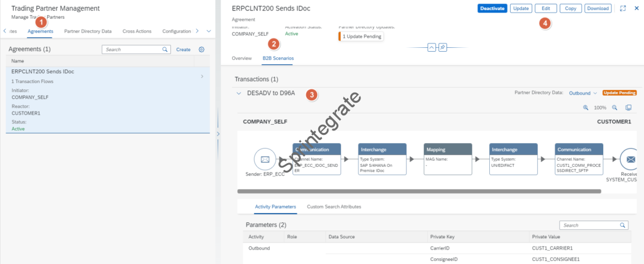
Task: Click the Create agreement link
Action: pos(183,49)
